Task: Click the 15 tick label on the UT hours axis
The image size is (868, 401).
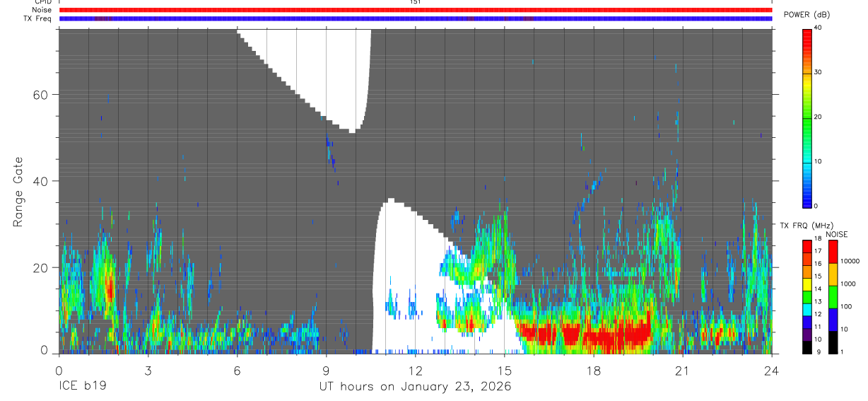Action: 504,370
